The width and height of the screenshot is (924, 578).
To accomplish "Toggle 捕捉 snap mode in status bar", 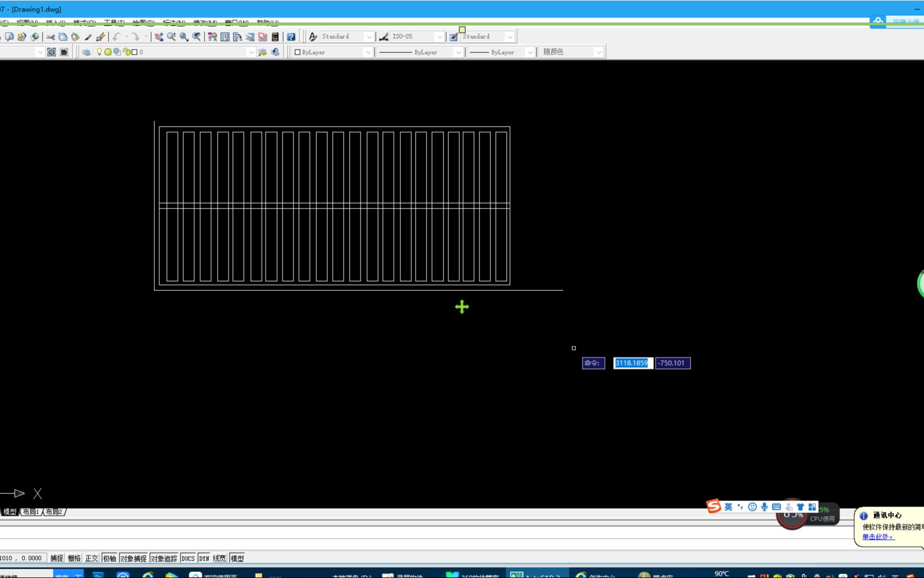I will pos(57,558).
